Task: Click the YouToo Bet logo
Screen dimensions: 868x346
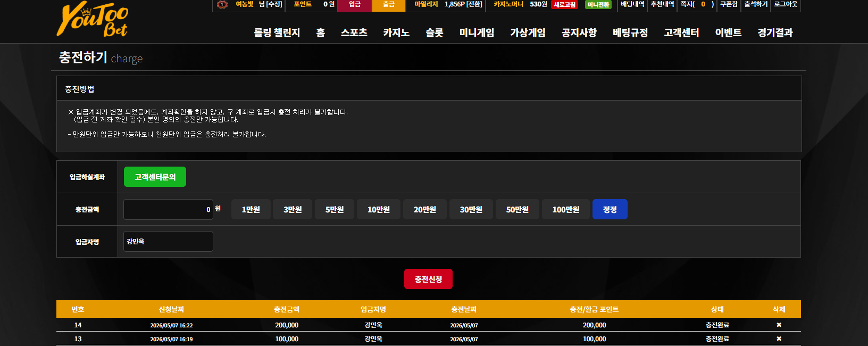Action: coord(93,20)
